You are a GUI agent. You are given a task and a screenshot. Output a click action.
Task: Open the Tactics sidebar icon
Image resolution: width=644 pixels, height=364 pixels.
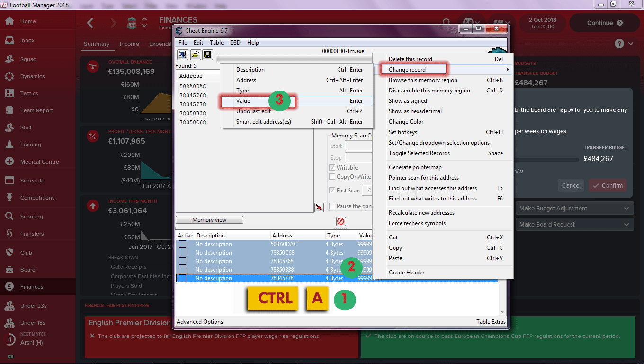(9, 93)
